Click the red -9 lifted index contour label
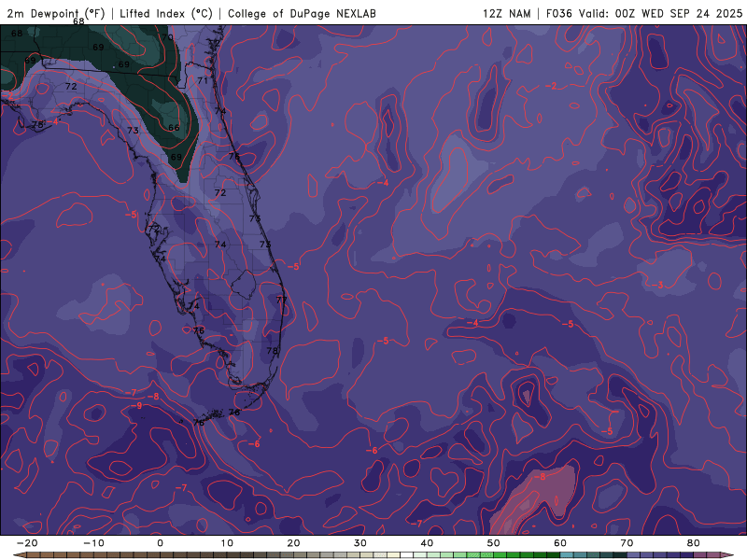 coord(138,406)
